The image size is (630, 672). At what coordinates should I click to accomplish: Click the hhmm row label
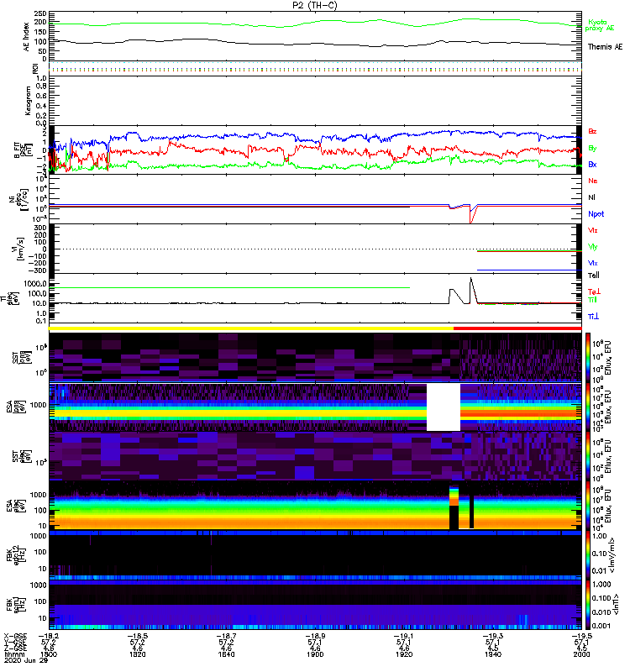13,654
